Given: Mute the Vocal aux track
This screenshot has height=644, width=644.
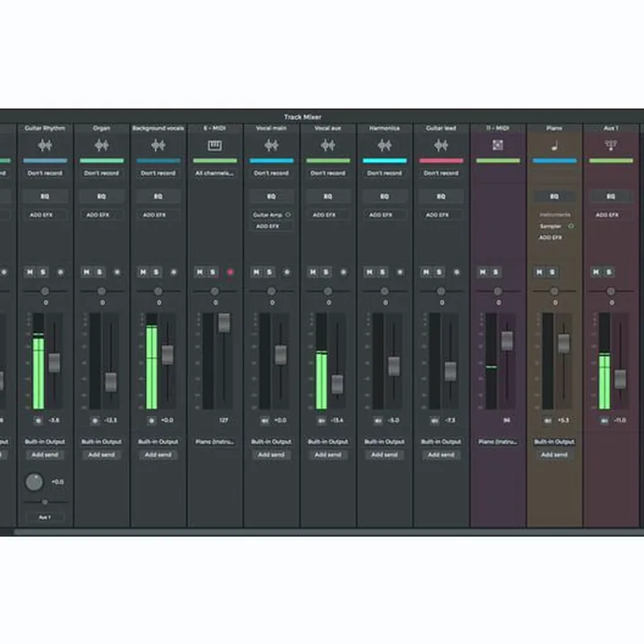Looking at the screenshot, I should pos(313,272).
